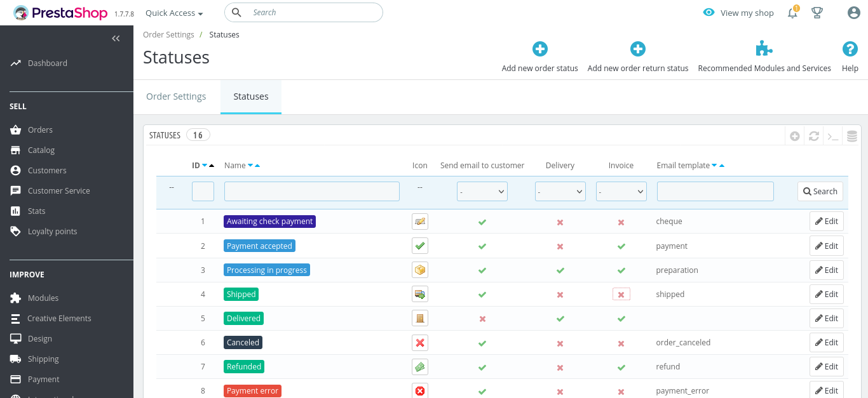868x398 pixels.
Task: Go to Dashboard
Action: pyautogui.click(x=48, y=63)
